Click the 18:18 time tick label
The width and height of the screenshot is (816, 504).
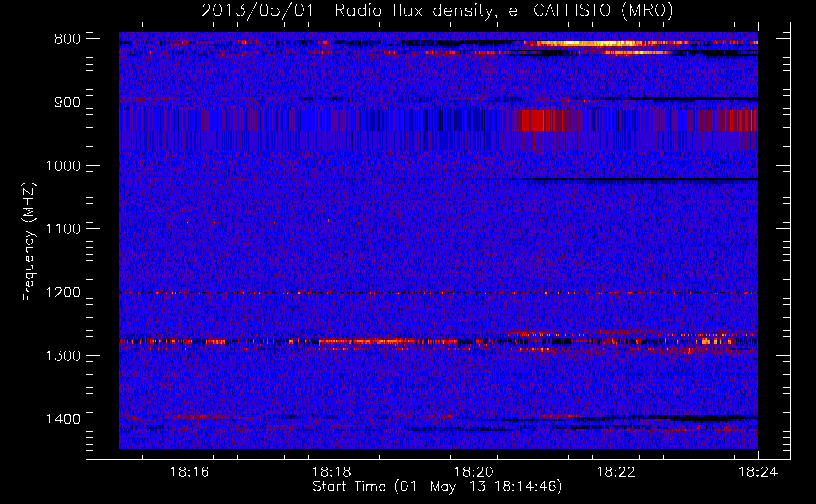click(x=332, y=472)
